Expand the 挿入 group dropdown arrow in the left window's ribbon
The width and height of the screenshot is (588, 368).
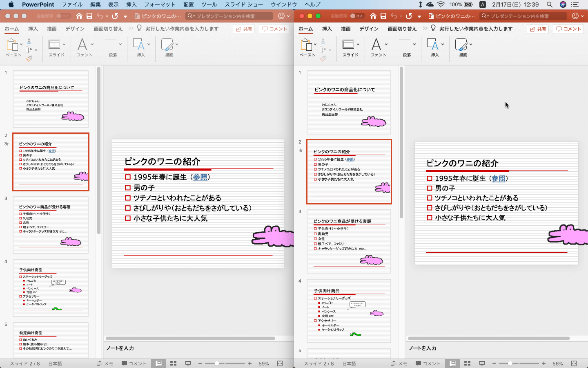[x=149, y=45]
